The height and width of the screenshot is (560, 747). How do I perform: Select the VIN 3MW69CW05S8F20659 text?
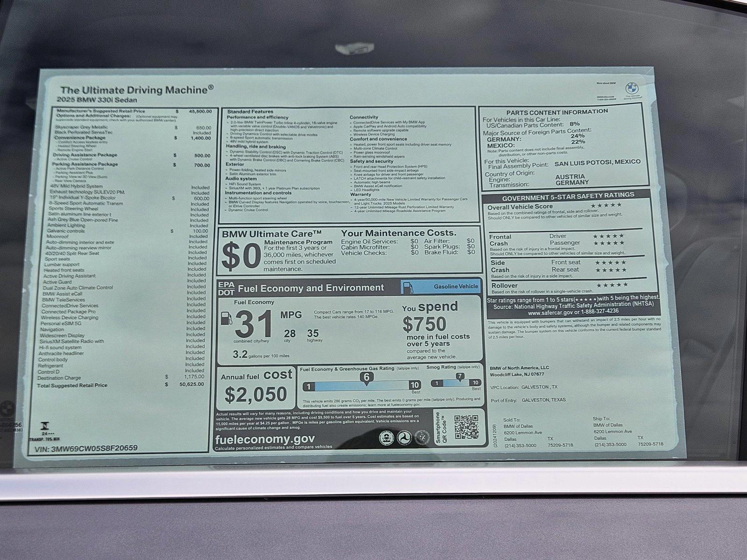[86, 448]
